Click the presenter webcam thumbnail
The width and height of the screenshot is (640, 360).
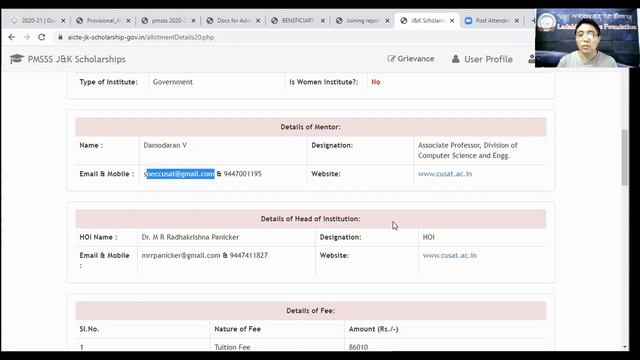tap(586, 38)
